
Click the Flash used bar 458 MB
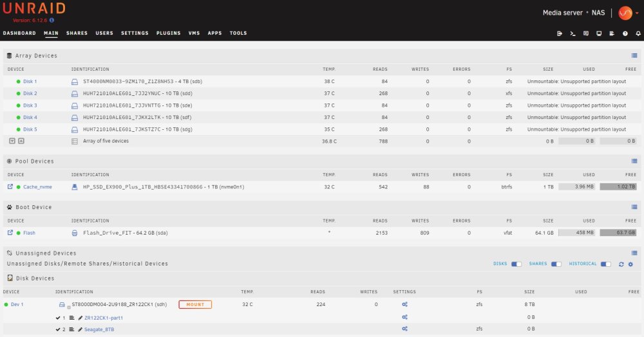point(576,233)
